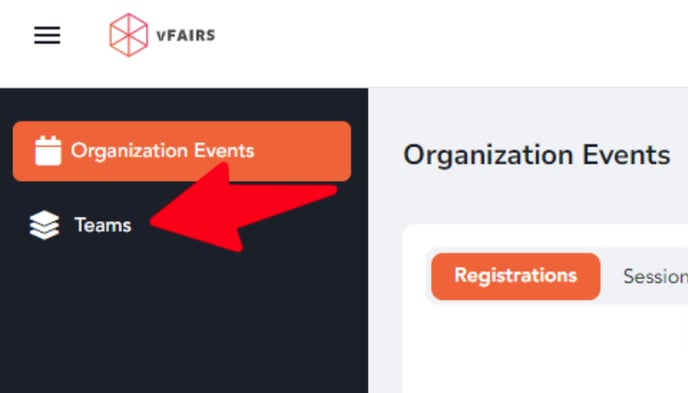Click the vFAIRS wordmark text
Viewport: 688px width, 393px height.
[186, 35]
